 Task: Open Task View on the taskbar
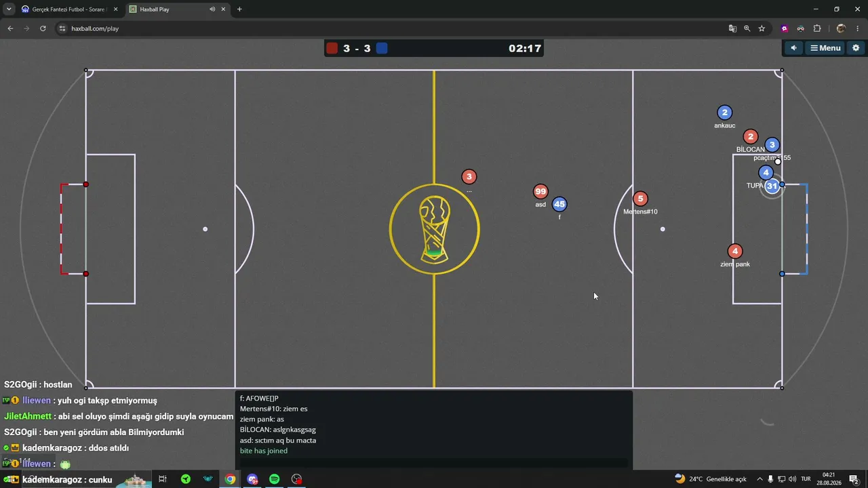tap(163, 479)
